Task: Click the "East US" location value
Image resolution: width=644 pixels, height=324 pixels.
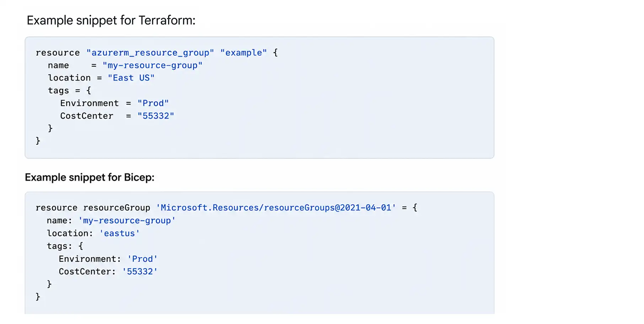Action: (x=131, y=78)
